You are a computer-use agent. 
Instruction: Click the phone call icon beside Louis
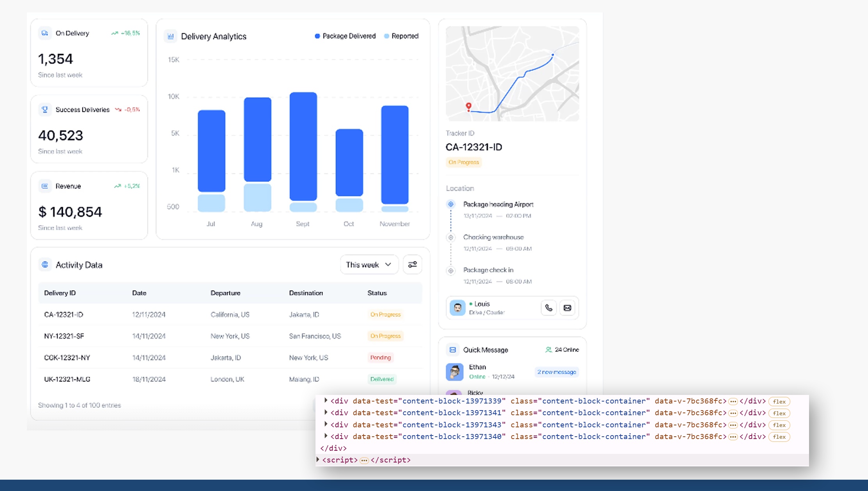pyautogui.click(x=549, y=308)
